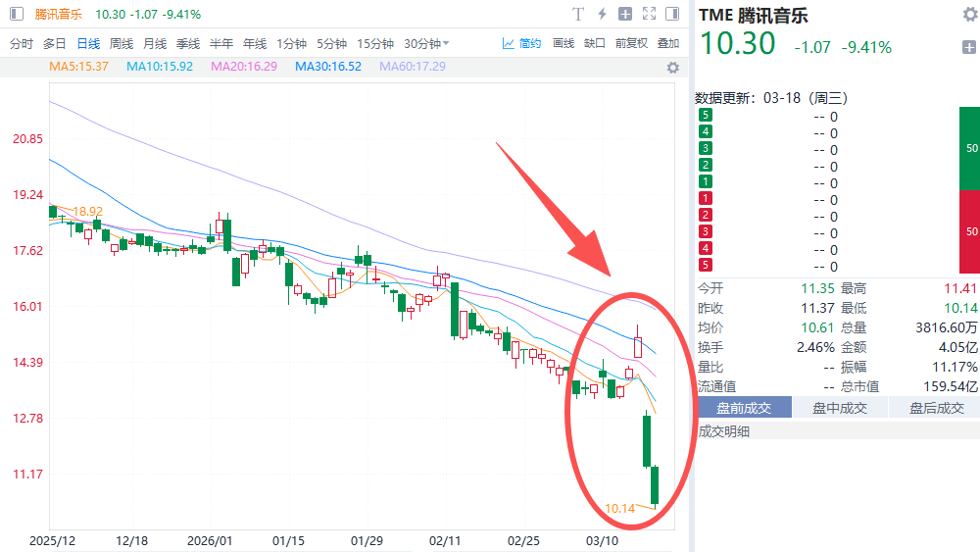This screenshot has height=552, width=980.
Task: Click the 18.92 high label on chart
Action: pyautogui.click(x=87, y=212)
